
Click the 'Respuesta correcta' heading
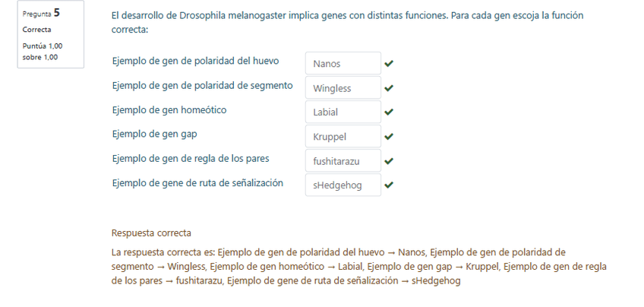pyautogui.click(x=151, y=233)
